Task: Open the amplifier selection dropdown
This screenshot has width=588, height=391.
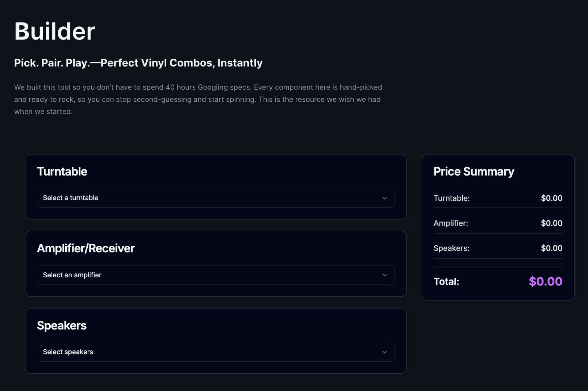Action: point(216,275)
